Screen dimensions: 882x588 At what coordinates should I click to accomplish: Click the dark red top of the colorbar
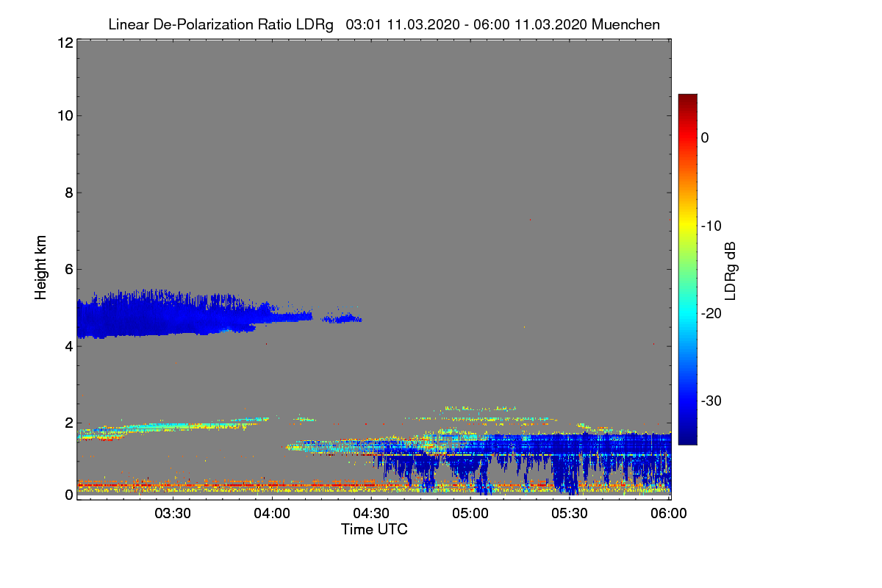coord(687,101)
